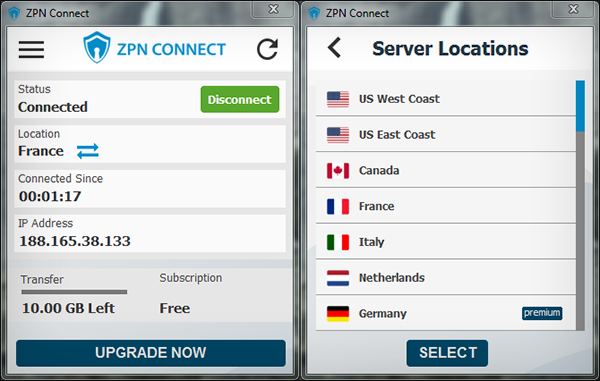Select the US West Coast server
Viewport: 600px width, 381px height.
pos(446,99)
